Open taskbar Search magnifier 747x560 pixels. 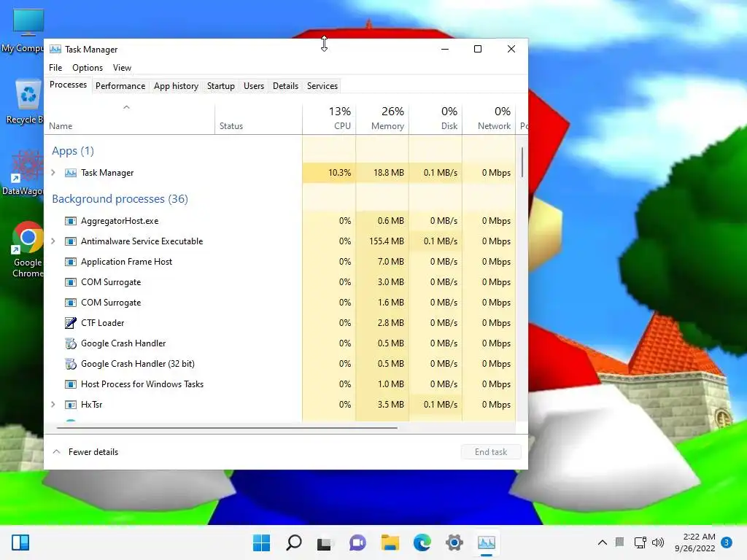pos(293,542)
